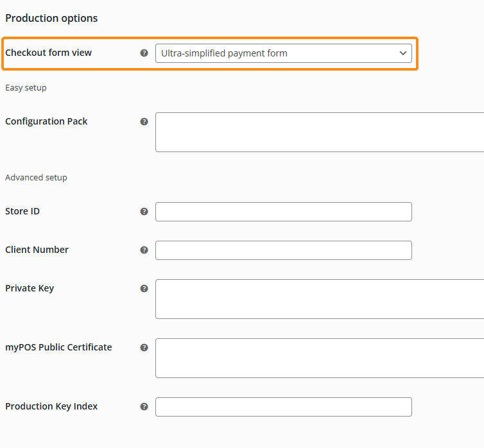Viewport: 484px width, 448px height.
Task: Click the Production Key Index help icon
Action: tap(144, 406)
